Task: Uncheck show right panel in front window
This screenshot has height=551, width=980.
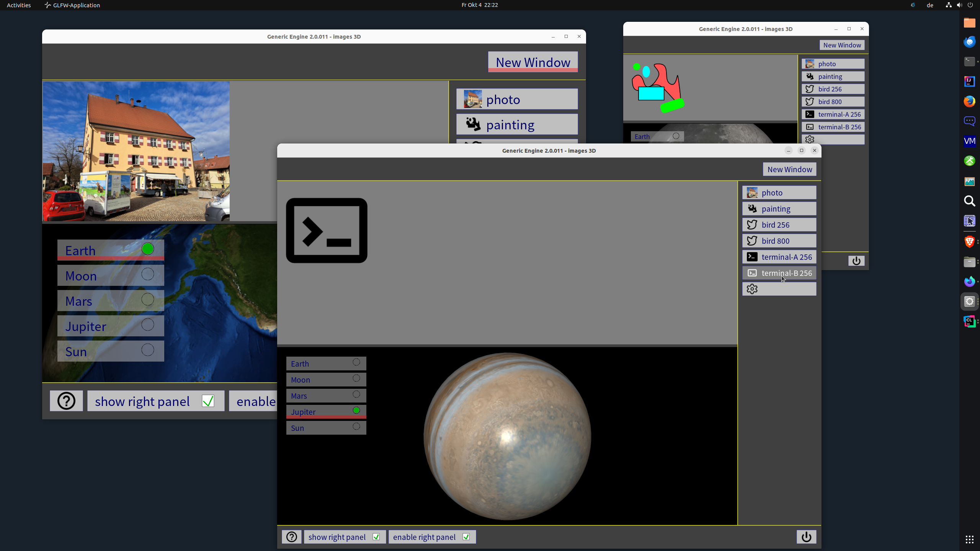Action: (376, 537)
